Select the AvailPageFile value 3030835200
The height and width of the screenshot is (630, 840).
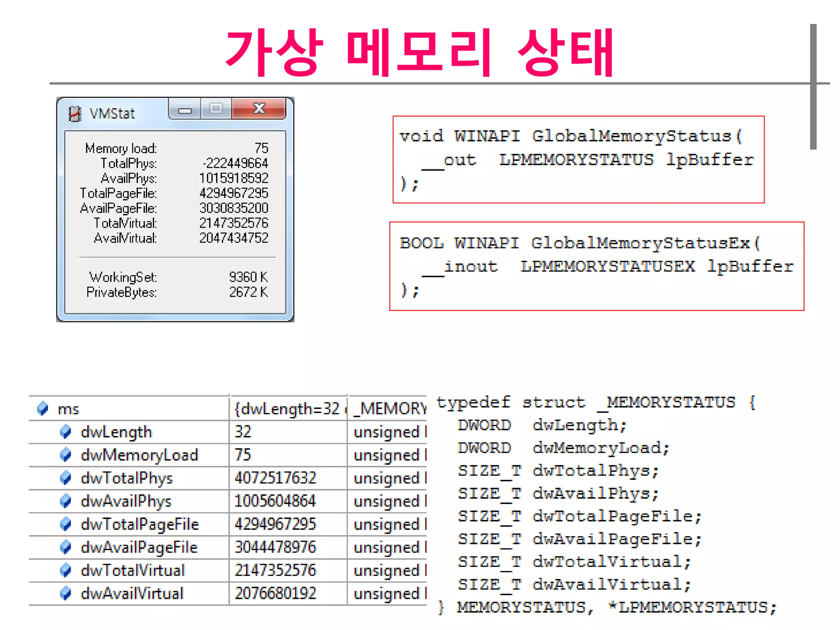[234, 208]
